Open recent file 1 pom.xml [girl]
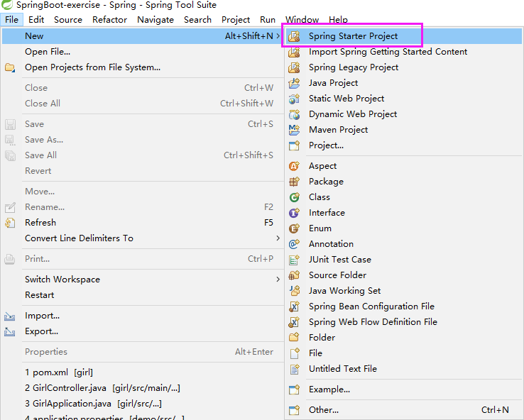 (x=143, y=372)
